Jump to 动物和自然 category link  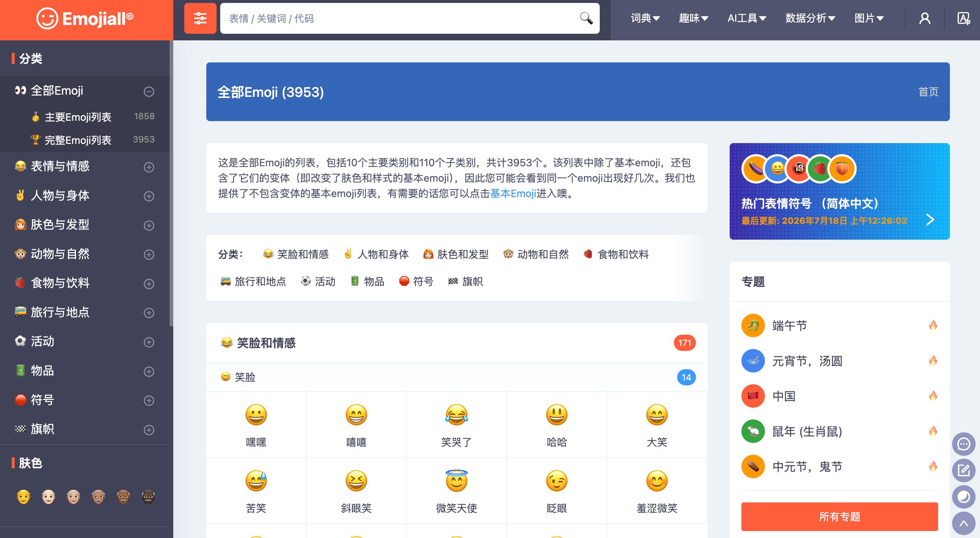coord(536,254)
